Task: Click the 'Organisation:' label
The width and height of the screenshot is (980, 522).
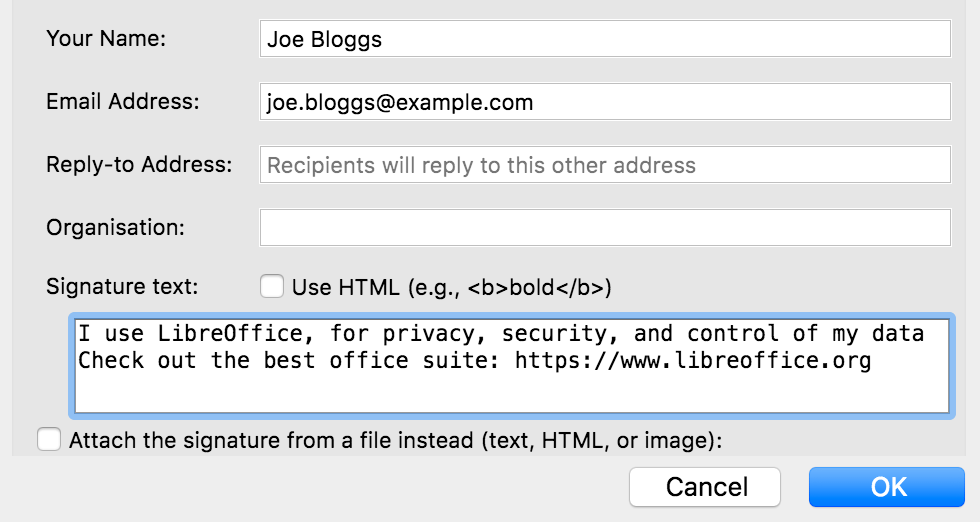Action: coord(115,228)
